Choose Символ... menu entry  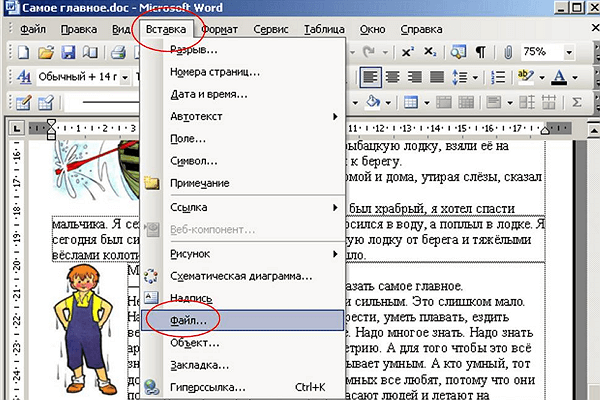(243, 161)
